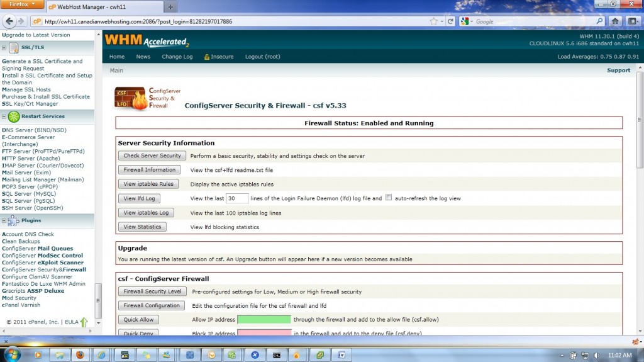Reload the page with refresh icon

click(450, 21)
